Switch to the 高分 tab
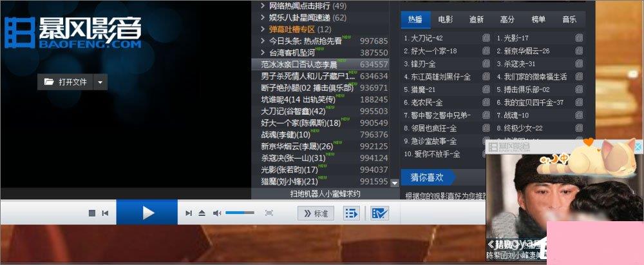 point(507,19)
